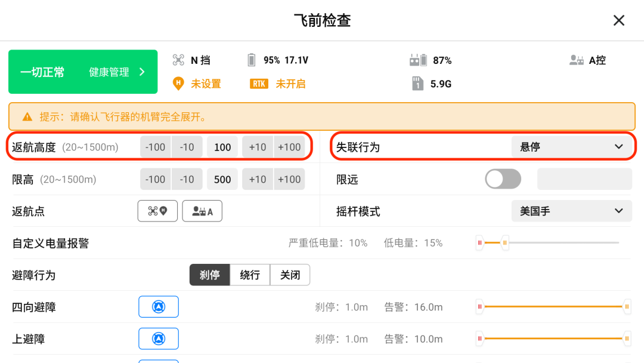644x363 pixels.
Task: Toggle four-direction obstacle avoidance icon
Action: pos(159,307)
